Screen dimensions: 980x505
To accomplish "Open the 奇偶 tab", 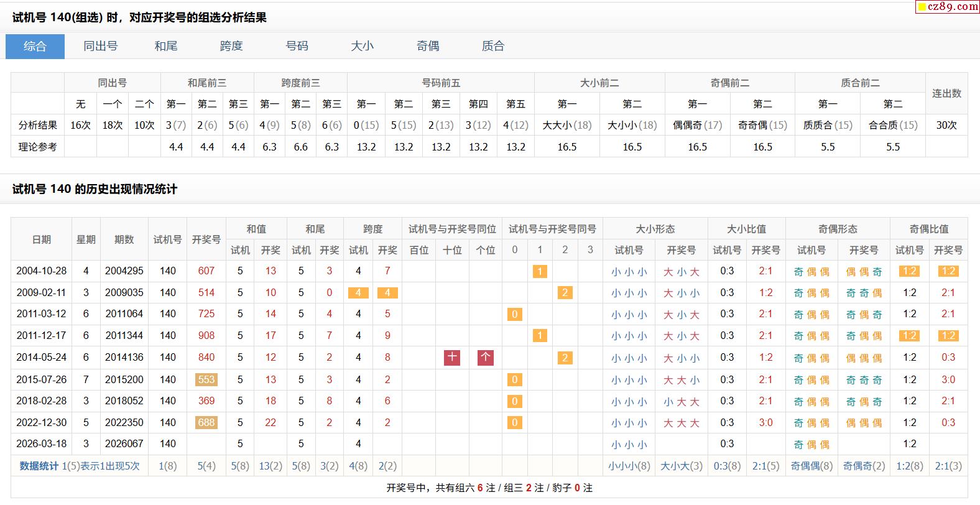I will (428, 46).
